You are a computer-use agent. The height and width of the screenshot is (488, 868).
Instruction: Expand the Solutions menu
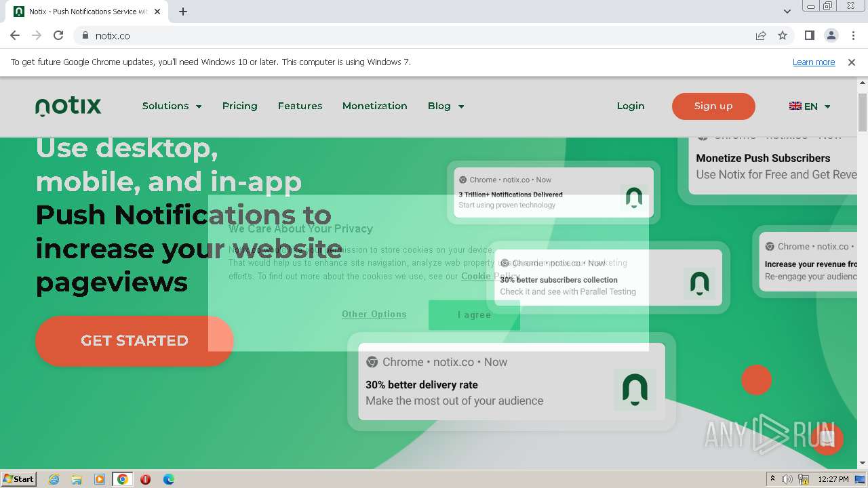172,106
